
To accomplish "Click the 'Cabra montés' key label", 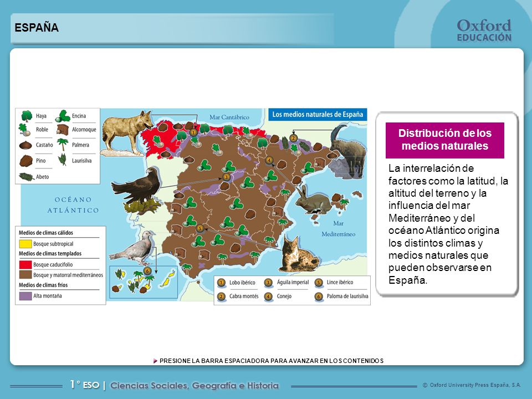I will tap(244, 296).
